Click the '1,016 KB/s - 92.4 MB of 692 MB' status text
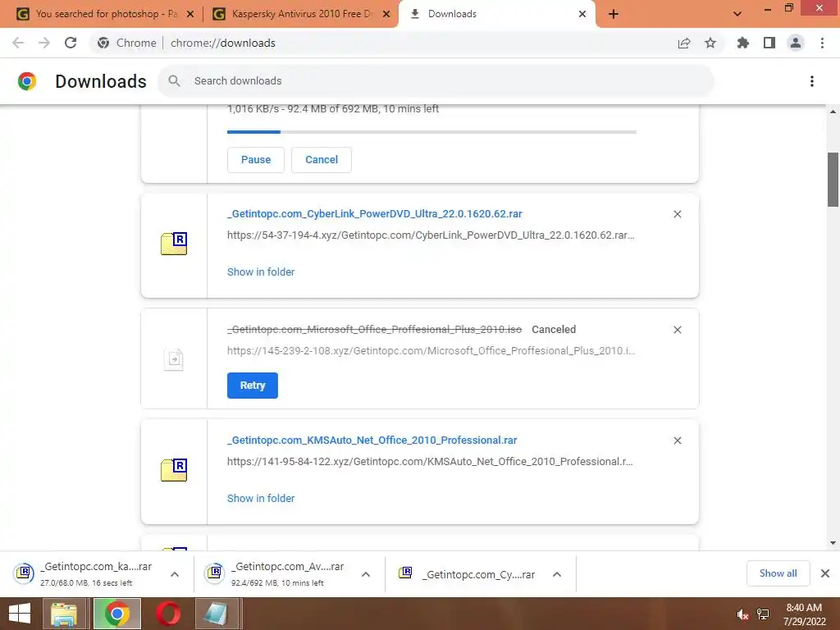This screenshot has height=630, width=840. pyautogui.click(x=333, y=109)
